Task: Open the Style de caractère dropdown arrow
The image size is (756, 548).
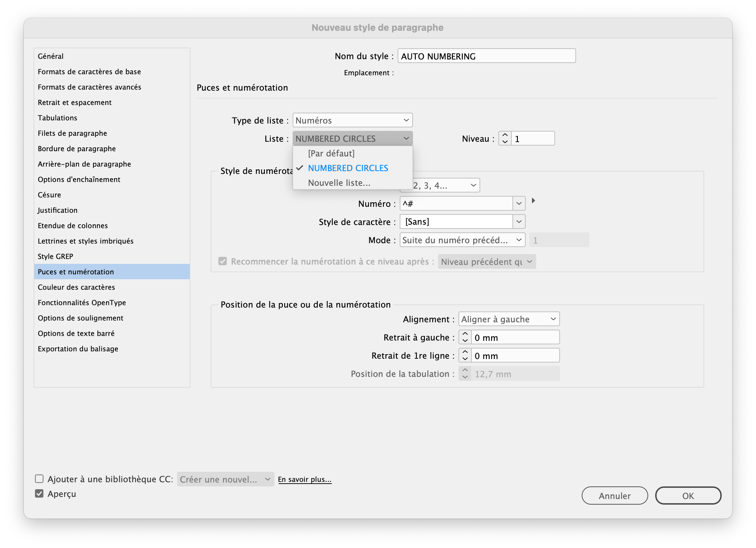Action: pos(519,222)
